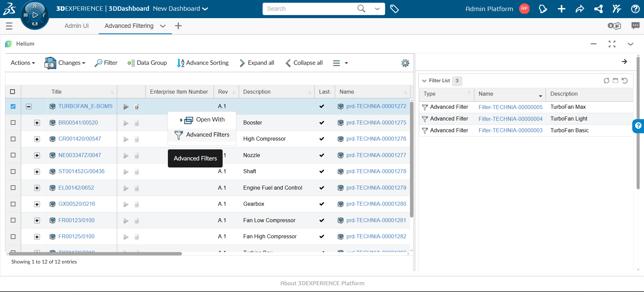Screen dimensions: 644x292
Task: Open the help question mark icon
Action: (635, 9)
